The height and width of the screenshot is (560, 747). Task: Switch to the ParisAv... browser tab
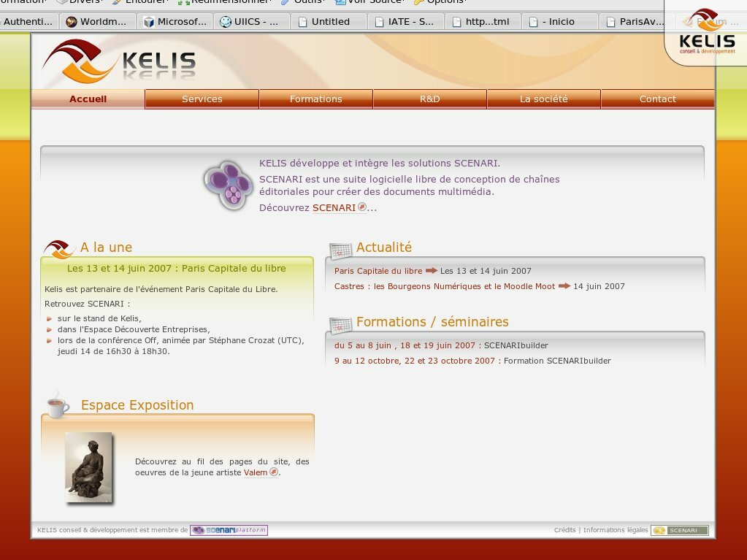pos(634,21)
